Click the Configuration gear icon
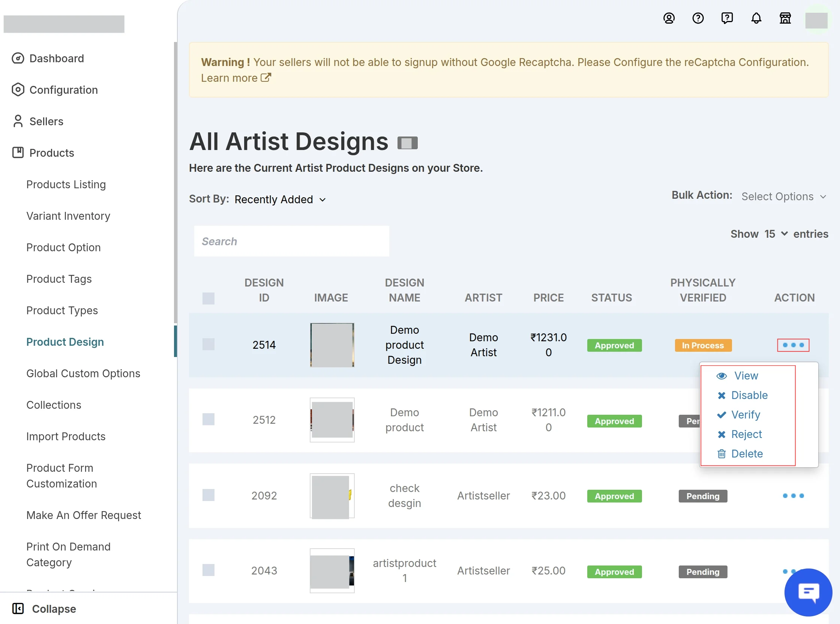Viewport: 840px width, 624px height. (x=18, y=90)
